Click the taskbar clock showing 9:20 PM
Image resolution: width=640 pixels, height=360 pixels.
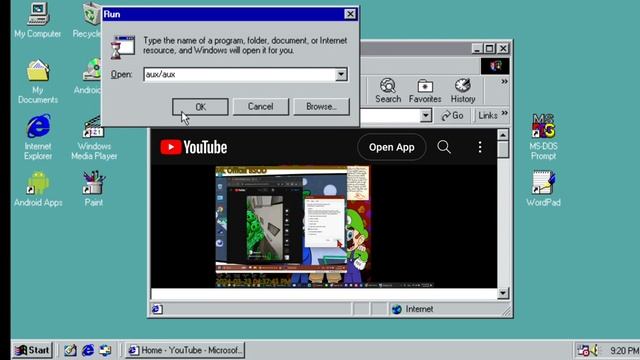(x=624, y=351)
